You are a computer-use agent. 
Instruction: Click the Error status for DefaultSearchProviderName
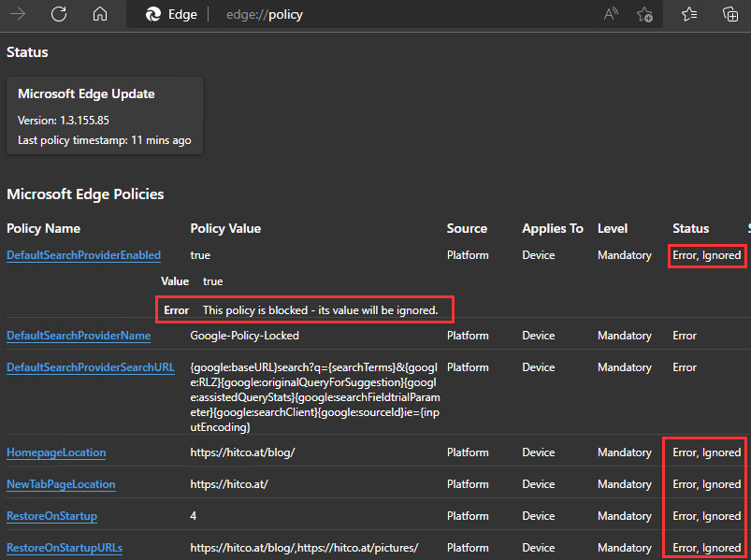click(x=685, y=336)
